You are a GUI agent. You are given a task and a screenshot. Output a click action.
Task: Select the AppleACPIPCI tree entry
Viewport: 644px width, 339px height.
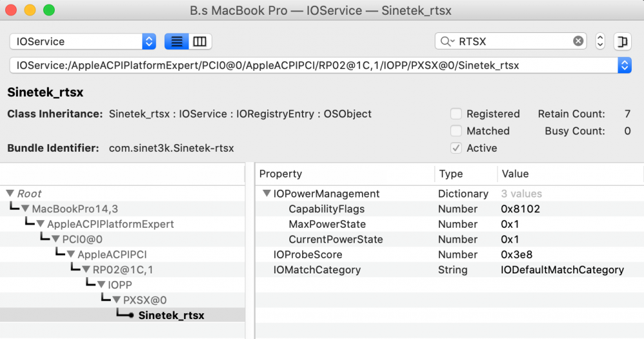[112, 255]
